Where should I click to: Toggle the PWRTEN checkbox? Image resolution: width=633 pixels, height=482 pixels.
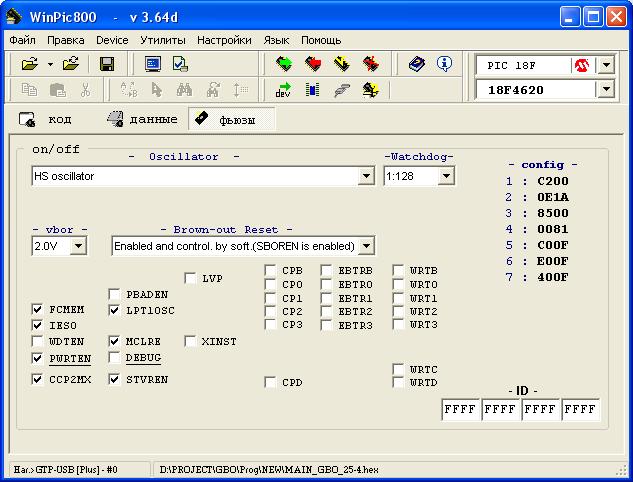[37, 358]
